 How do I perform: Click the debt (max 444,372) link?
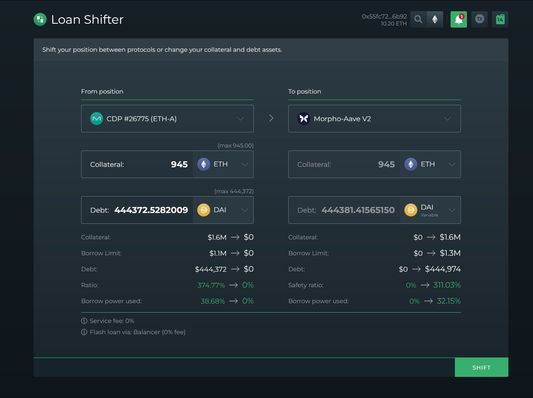pos(234,191)
